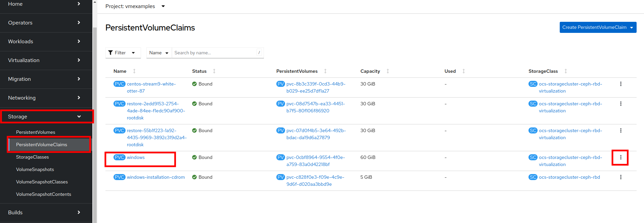Screen dimensions: 644x223
Task: Open pvc-8b3c339f-0cd3 persistent volume link
Action: 316,87
